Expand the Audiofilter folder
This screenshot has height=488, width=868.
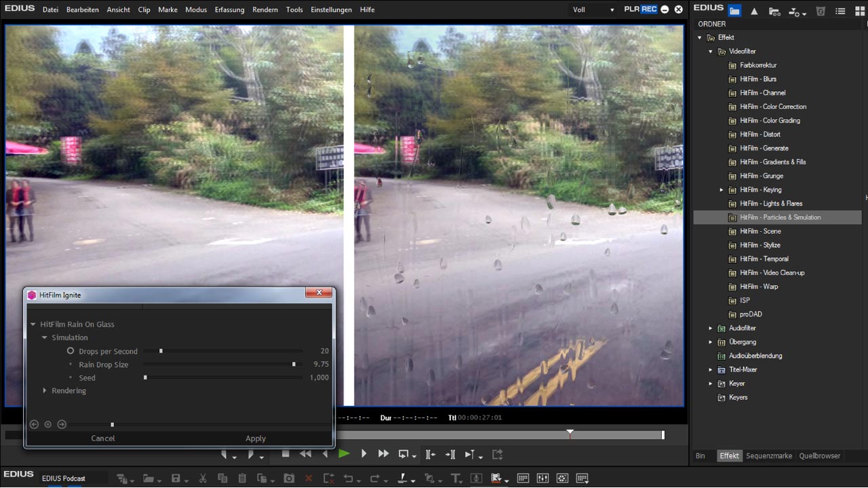pos(711,328)
